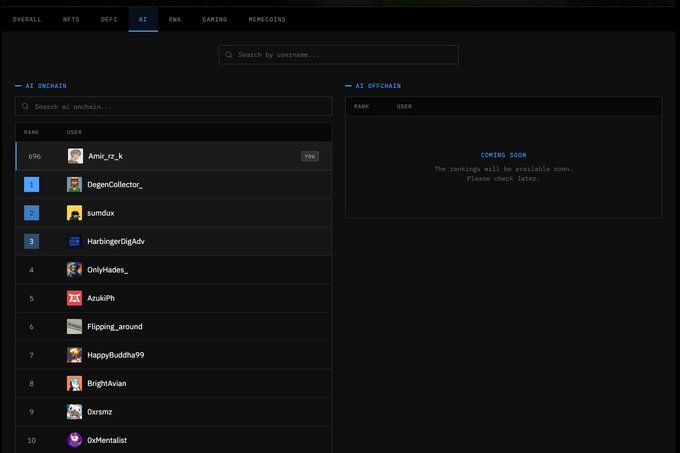Viewport: 680px width, 453px height.
Task: Click the rank 3 badge
Action: [31, 241]
